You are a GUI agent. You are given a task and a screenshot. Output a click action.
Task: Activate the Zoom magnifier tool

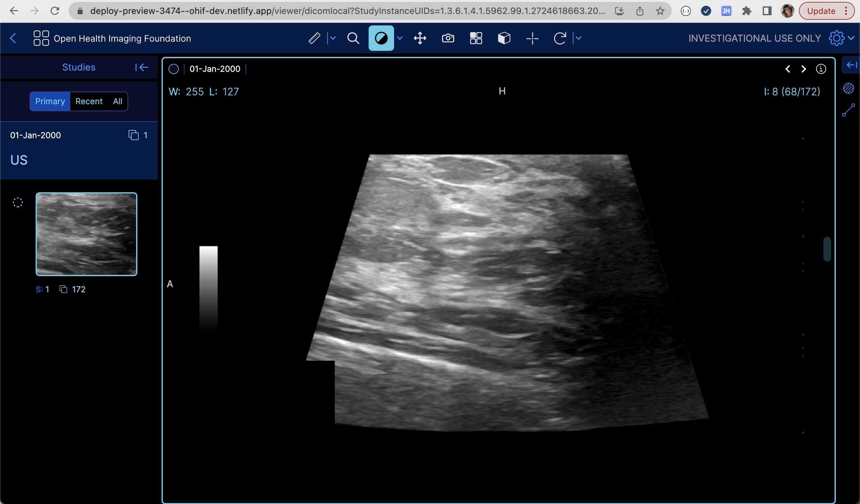point(353,38)
